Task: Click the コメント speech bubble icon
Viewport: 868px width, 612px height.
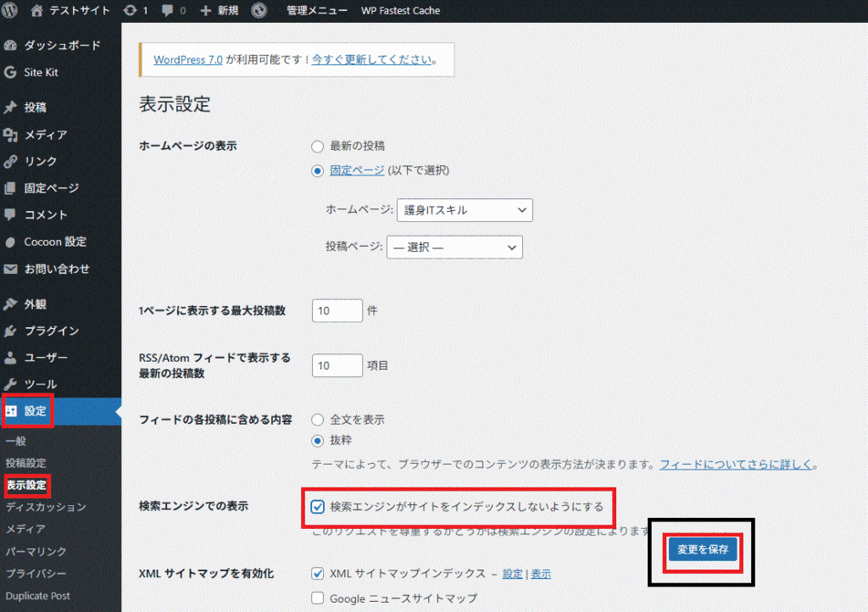Action: coord(10,214)
